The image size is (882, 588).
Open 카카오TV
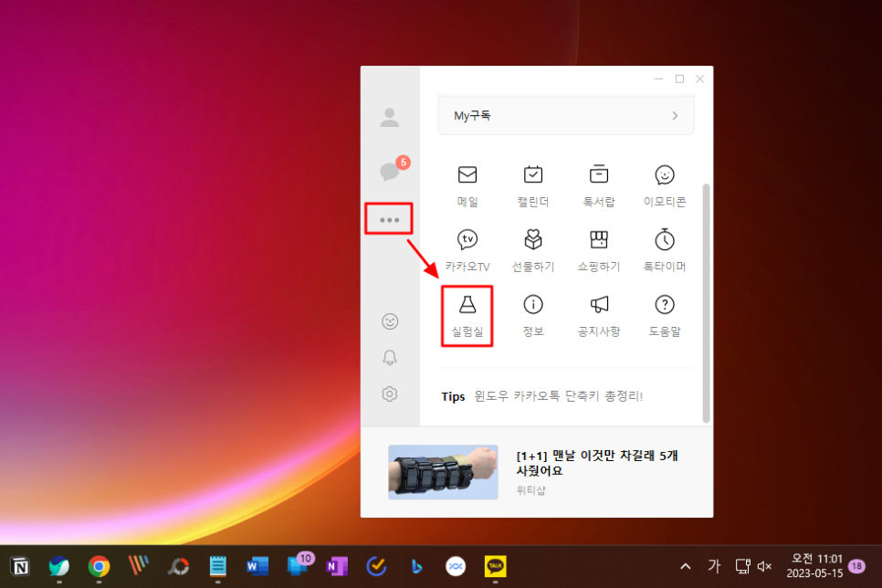pyautogui.click(x=467, y=251)
